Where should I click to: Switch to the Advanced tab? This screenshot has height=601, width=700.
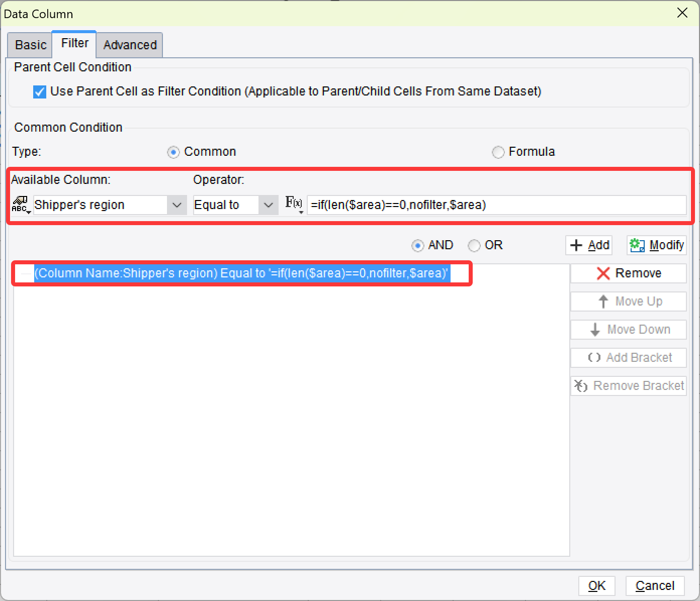pyautogui.click(x=129, y=45)
